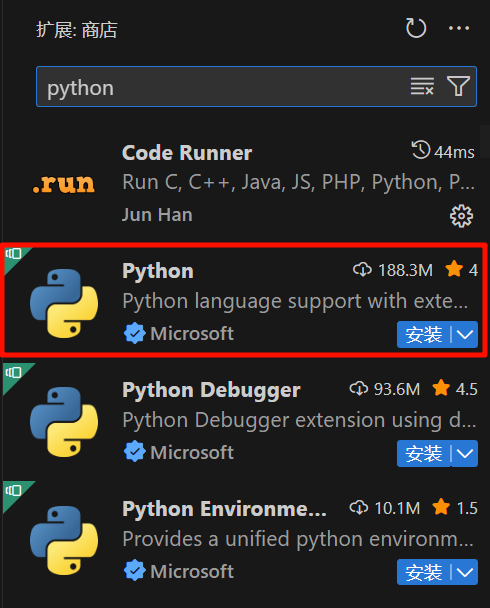The width and height of the screenshot is (490, 608).
Task: Click the refresh extensions icon
Action: (x=416, y=28)
